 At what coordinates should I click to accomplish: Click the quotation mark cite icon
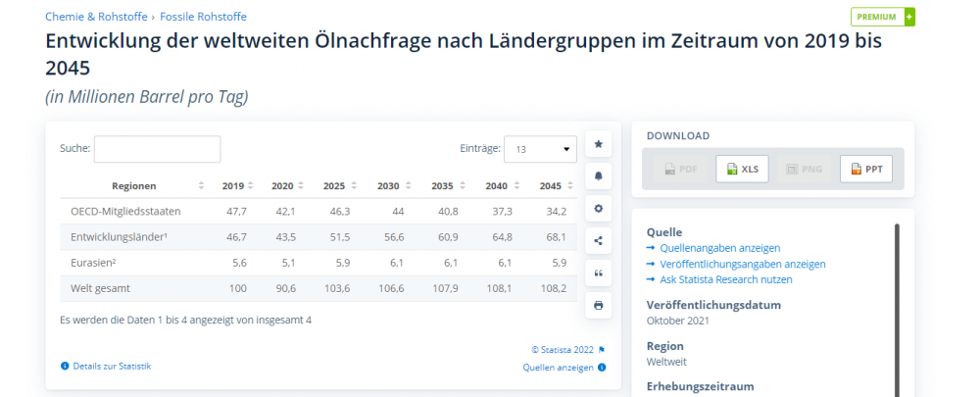pos(598,273)
